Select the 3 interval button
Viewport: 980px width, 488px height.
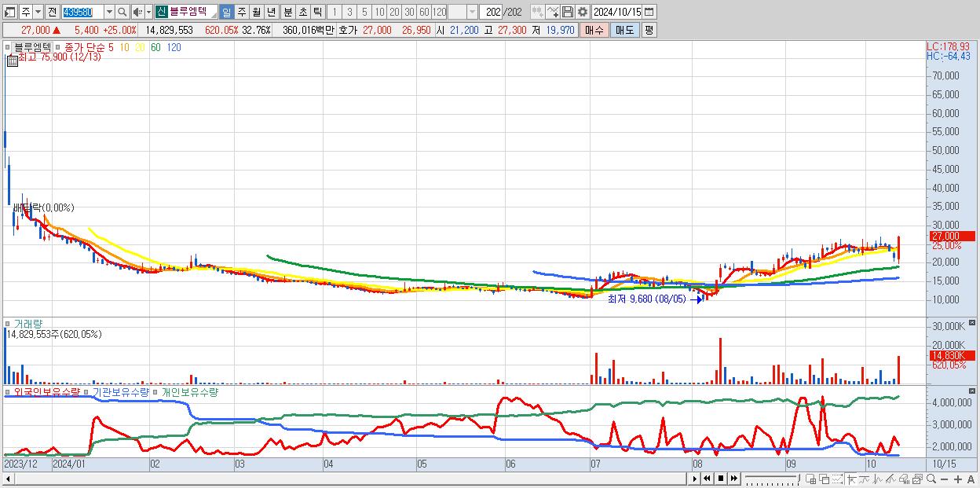(349, 12)
